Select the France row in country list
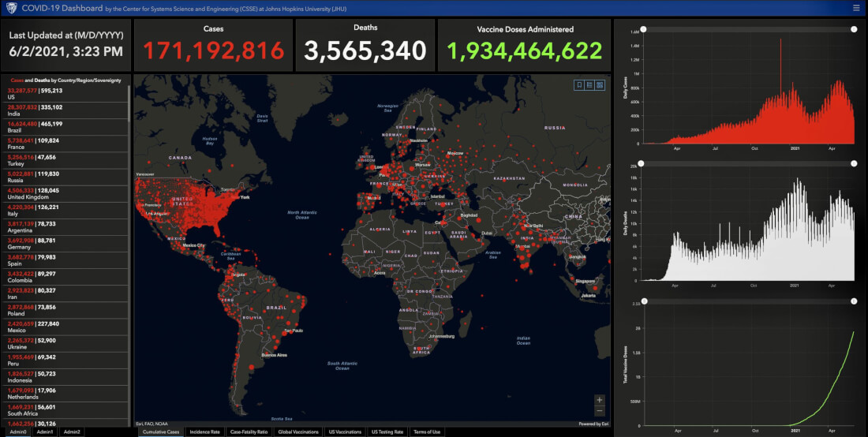This screenshot has width=868, height=437. pos(65,144)
